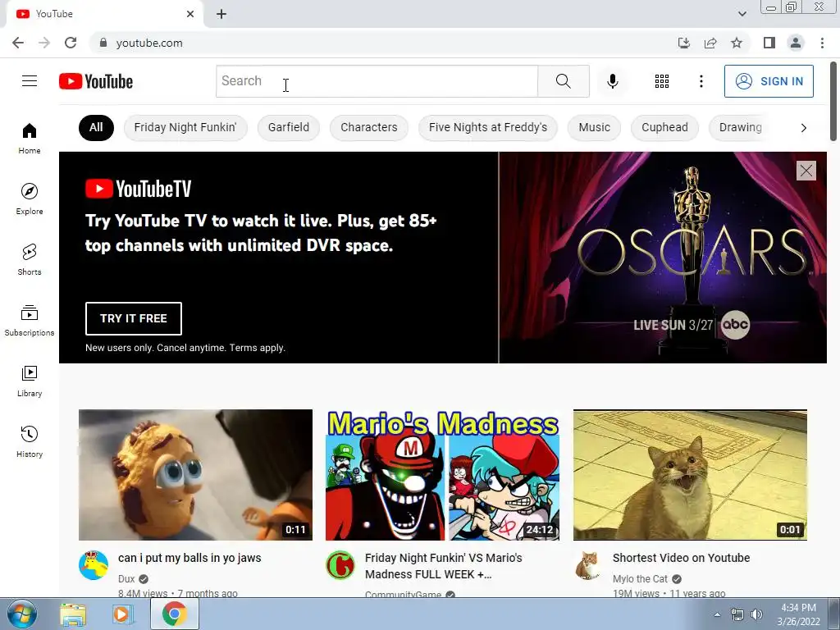Go forward in browser
This screenshot has height=630, width=840.
click(44, 43)
